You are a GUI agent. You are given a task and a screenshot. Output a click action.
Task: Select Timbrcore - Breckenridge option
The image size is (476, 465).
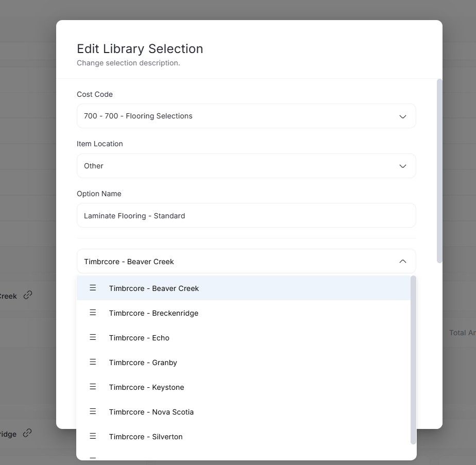tap(244, 313)
